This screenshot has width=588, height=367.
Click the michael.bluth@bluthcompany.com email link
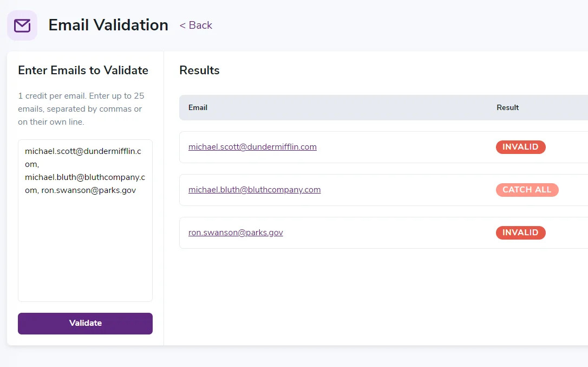point(254,190)
